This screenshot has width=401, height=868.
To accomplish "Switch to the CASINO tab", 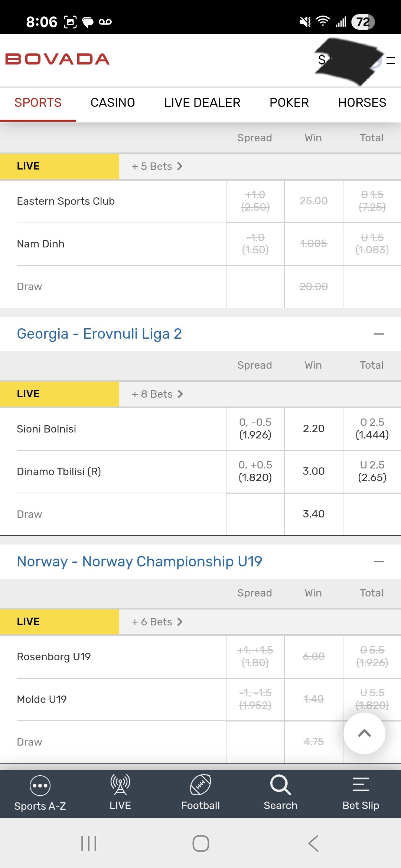I will pyautogui.click(x=113, y=103).
